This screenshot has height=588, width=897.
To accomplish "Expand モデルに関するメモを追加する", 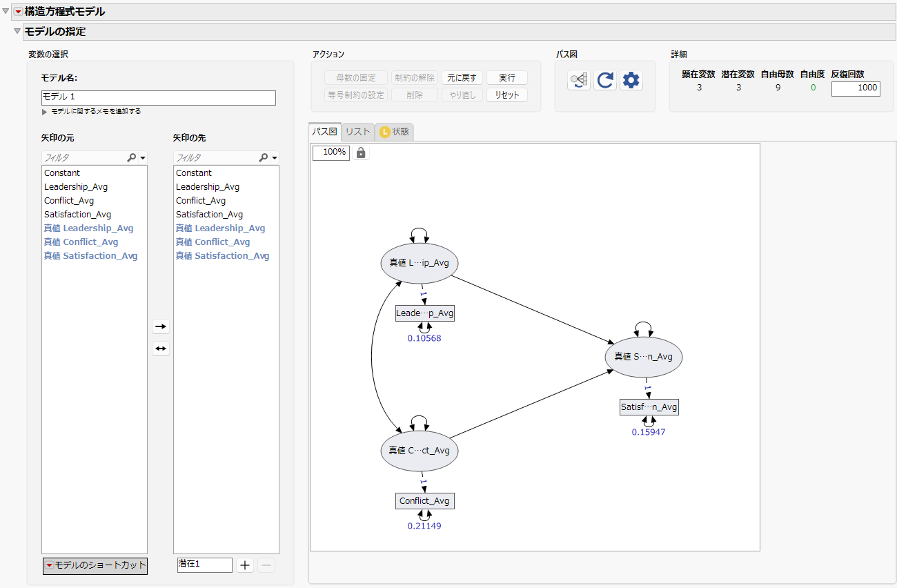I will coord(45,111).
